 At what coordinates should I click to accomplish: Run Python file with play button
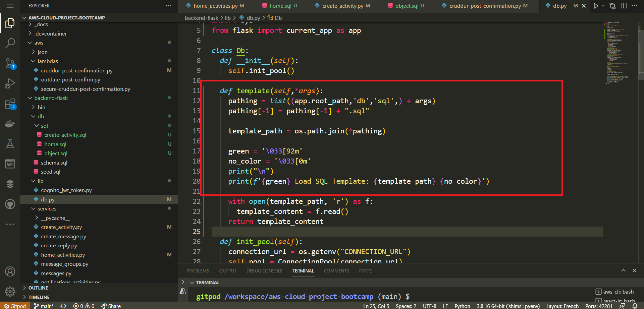tap(596, 6)
